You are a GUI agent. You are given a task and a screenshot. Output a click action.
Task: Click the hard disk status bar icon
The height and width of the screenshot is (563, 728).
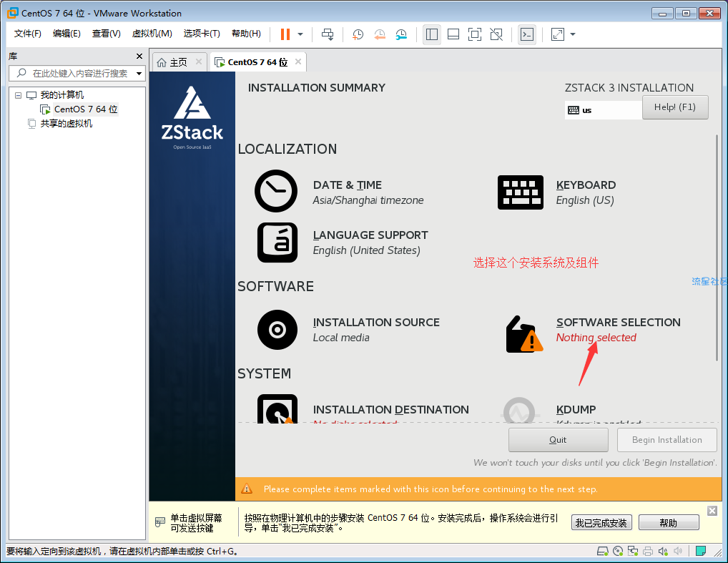(x=603, y=552)
